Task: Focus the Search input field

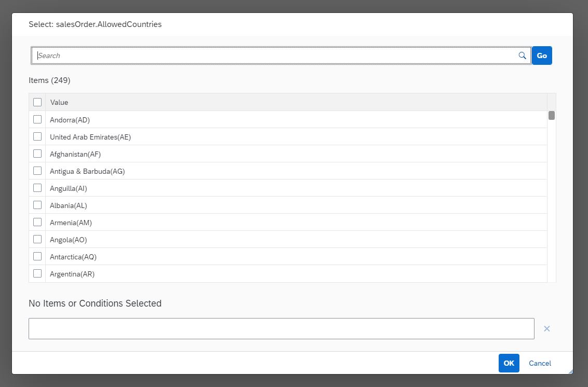Action: [277, 56]
